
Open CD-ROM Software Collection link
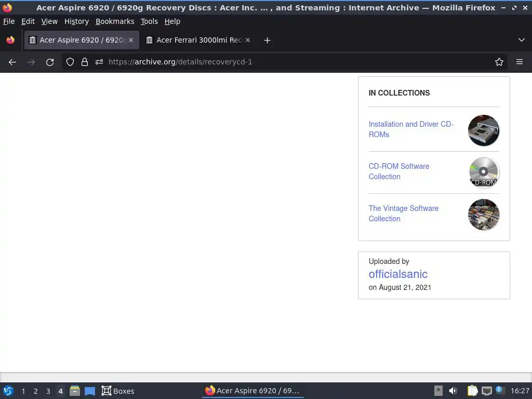399,171
